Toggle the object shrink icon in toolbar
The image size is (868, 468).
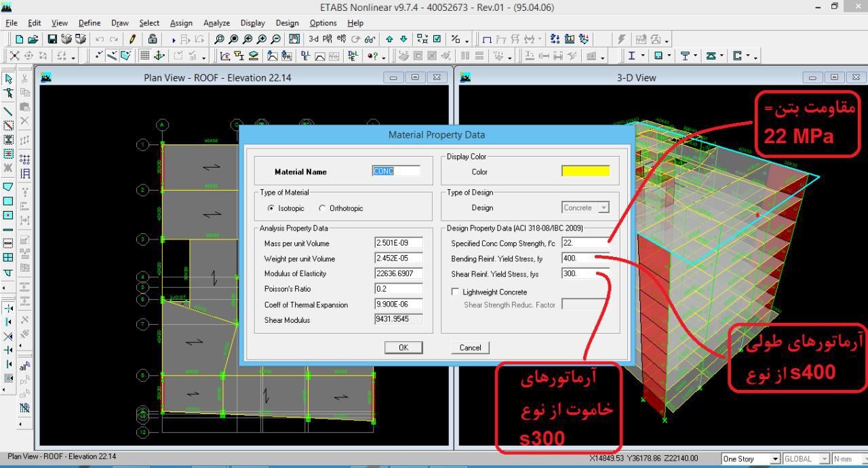pyautogui.click(x=422, y=39)
